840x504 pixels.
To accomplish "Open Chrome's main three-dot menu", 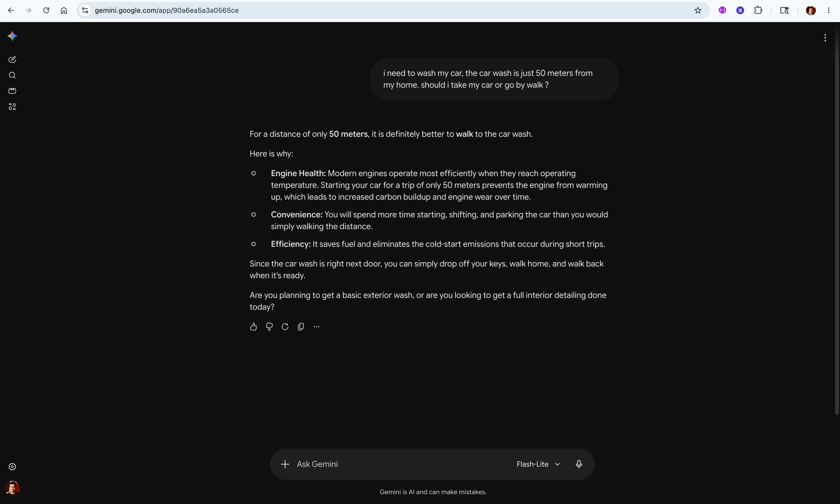I will 829,11.
